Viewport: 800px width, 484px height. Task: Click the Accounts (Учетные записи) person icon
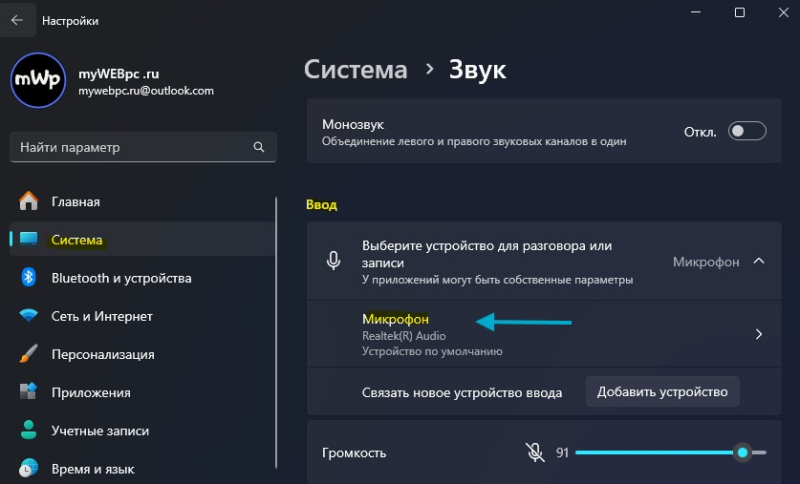(x=29, y=430)
